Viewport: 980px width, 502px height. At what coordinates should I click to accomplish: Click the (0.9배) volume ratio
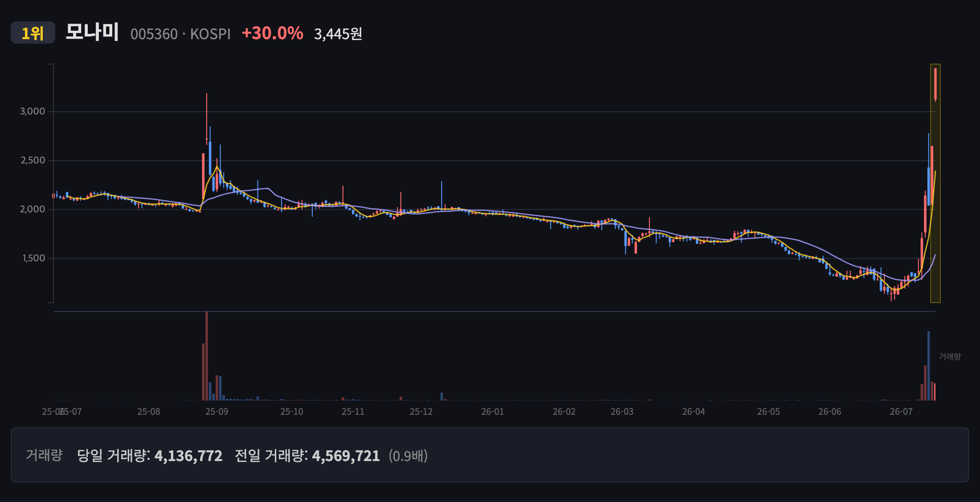408,456
